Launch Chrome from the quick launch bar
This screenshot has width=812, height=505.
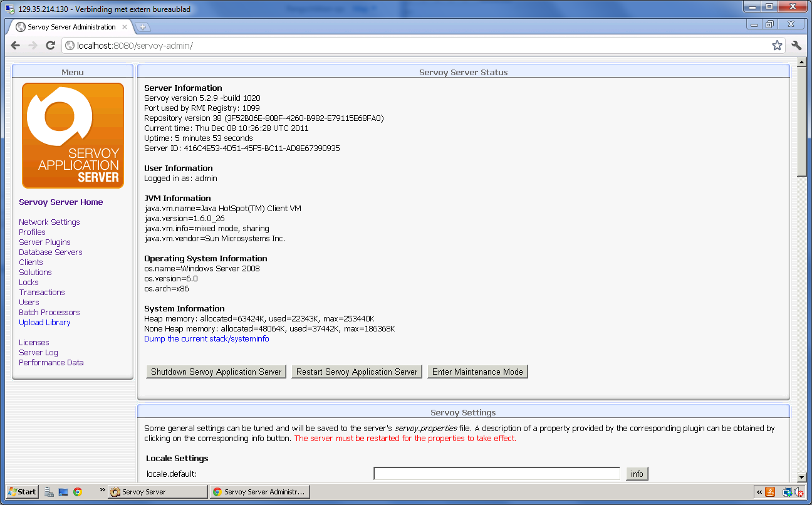coord(78,492)
